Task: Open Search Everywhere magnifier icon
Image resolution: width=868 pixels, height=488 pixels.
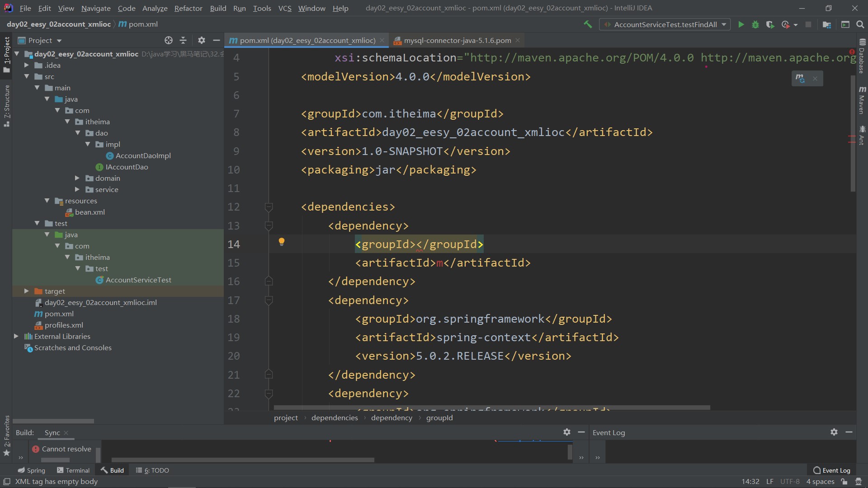Action: tap(860, 24)
